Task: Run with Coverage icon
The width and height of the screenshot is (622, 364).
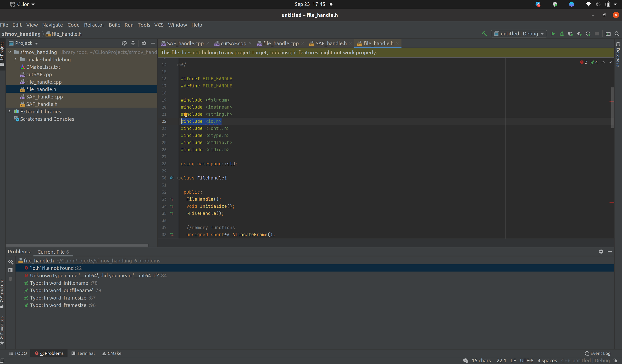Action: coord(570,34)
